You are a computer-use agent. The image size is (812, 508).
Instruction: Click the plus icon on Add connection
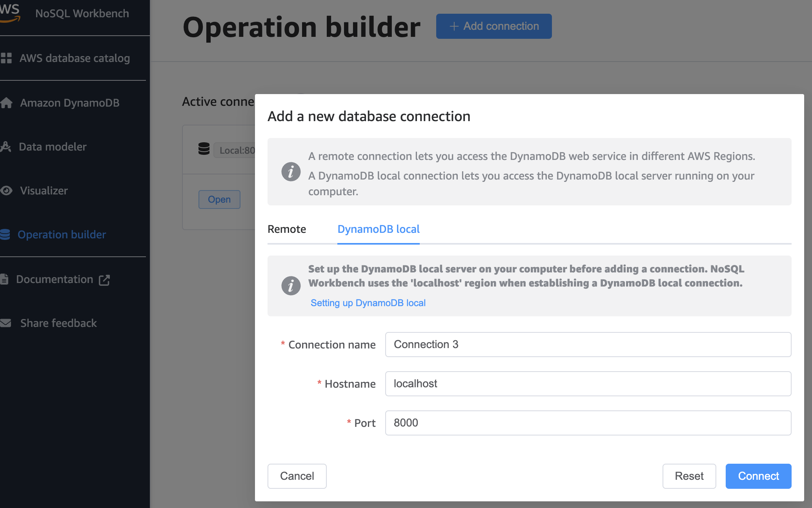click(454, 26)
